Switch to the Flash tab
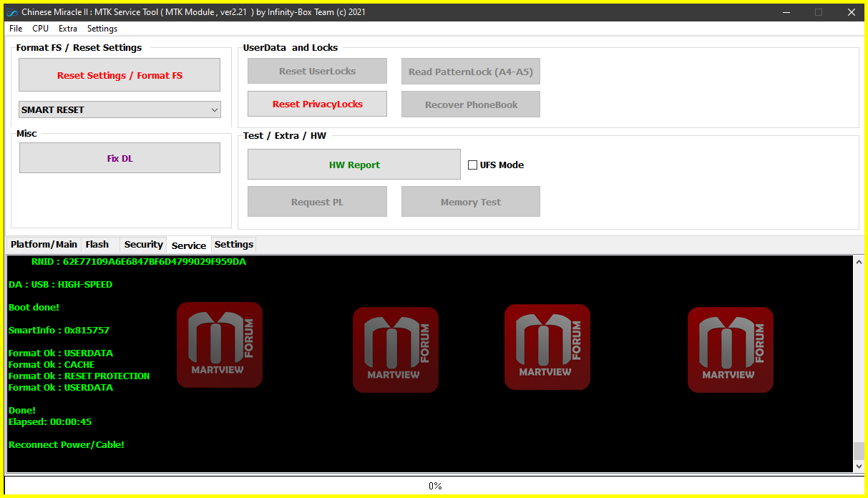The image size is (868, 498). pos(97,245)
